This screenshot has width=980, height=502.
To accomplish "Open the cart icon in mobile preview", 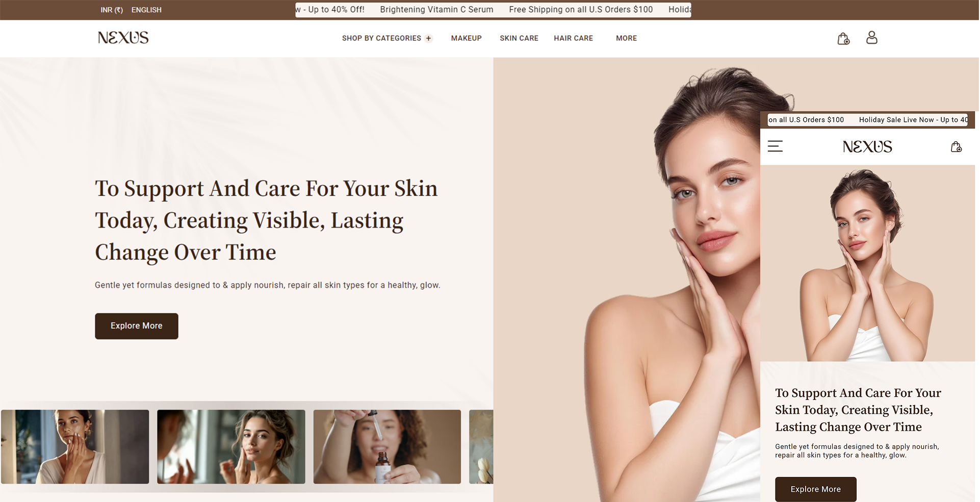I will (956, 147).
